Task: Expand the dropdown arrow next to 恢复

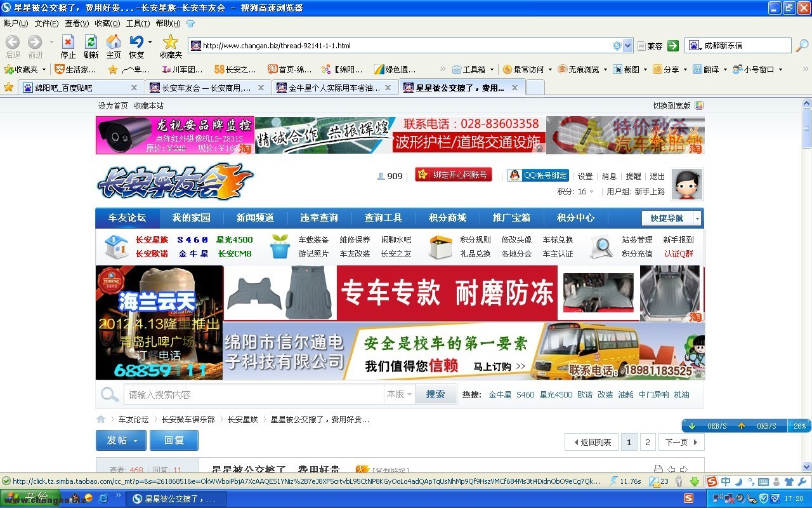Action: pyautogui.click(x=150, y=43)
